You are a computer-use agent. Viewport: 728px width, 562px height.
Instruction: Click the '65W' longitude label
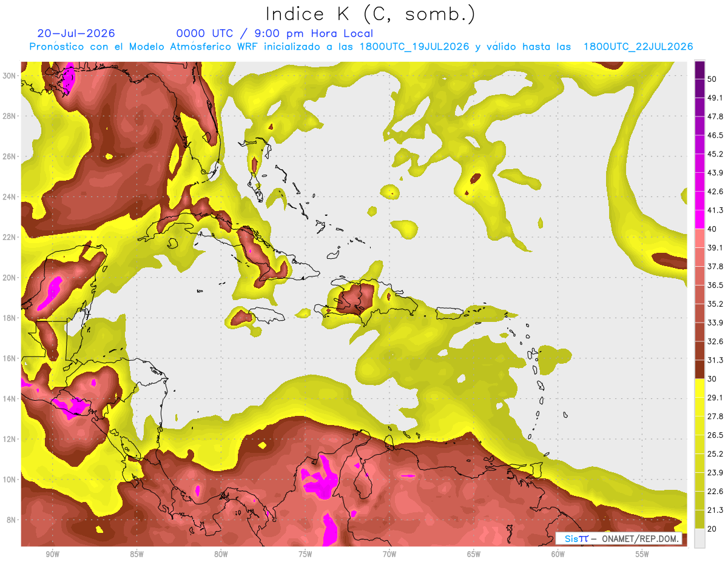474,554
